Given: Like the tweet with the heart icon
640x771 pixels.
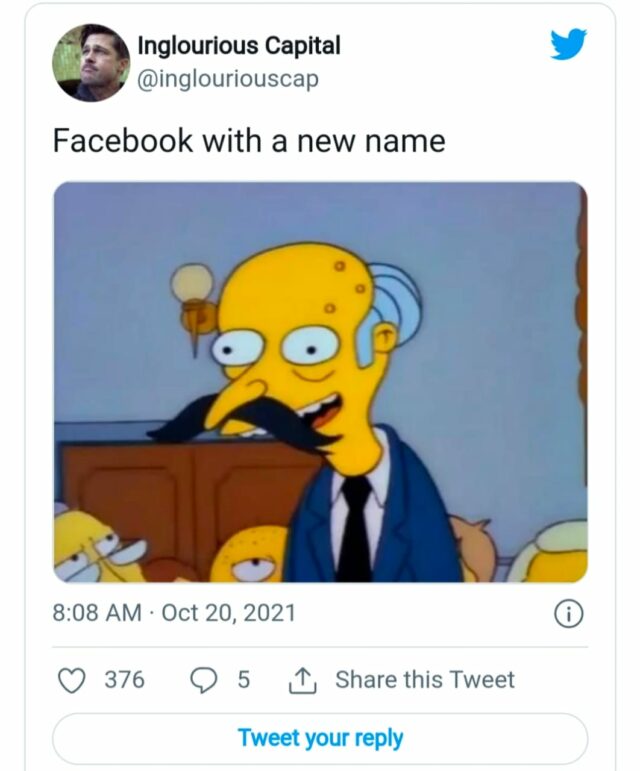Looking at the screenshot, I should pyautogui.click(x=71, y=680).
